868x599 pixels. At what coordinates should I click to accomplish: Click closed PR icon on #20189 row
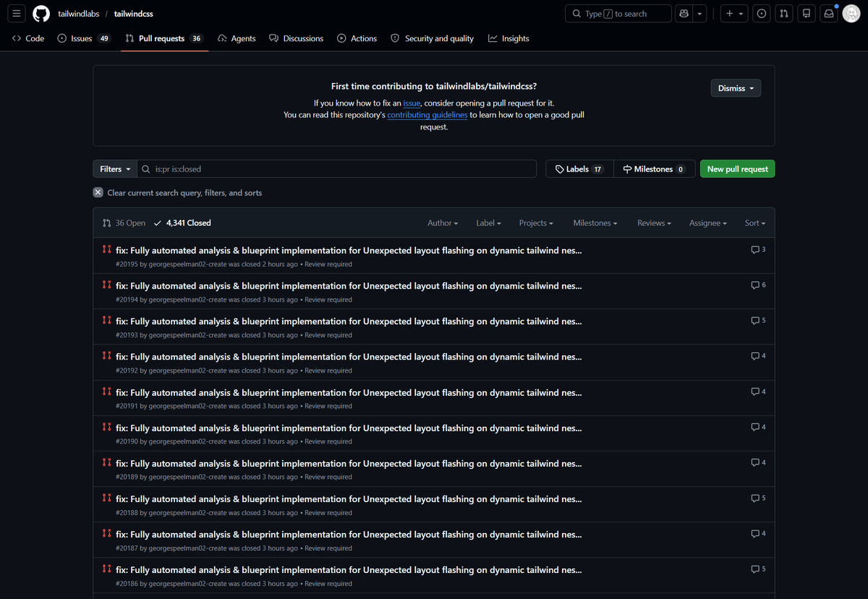tap(107, 462)
